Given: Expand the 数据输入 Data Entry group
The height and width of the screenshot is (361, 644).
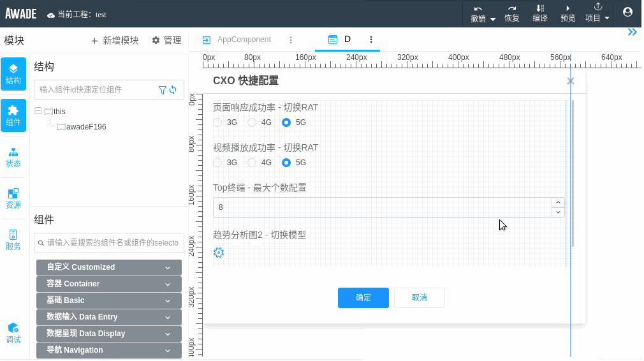Looking at the screenshot, I should [109, 317].
